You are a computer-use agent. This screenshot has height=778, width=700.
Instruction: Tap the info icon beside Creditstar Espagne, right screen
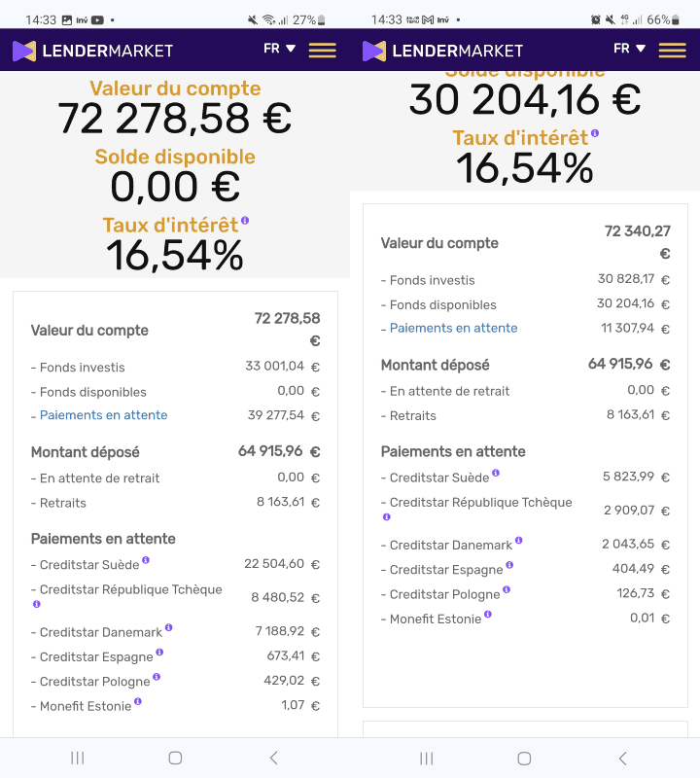pos(509,565)
